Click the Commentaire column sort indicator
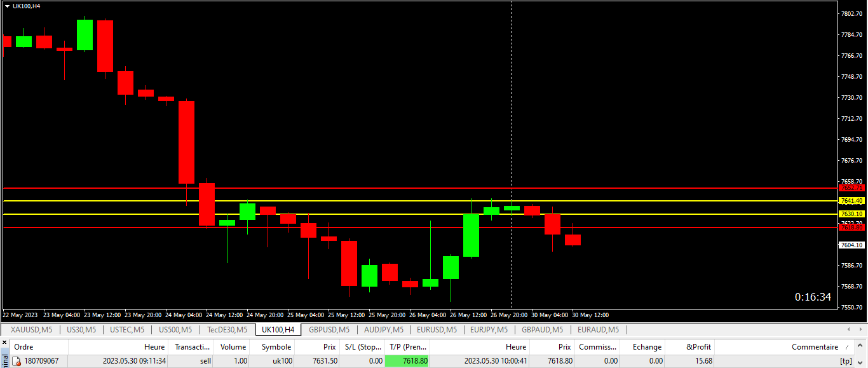This screenshot has height=368, width=868. tap(846, 347)
